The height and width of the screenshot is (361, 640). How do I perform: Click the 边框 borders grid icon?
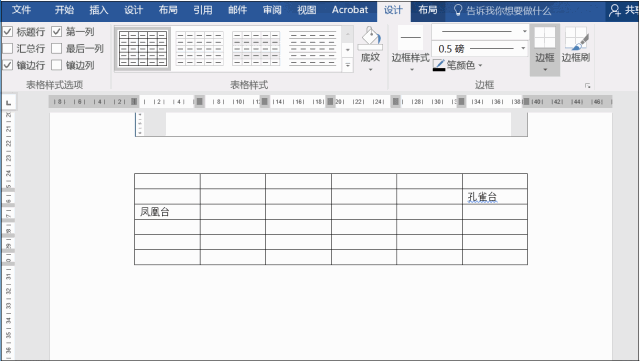tap(545, 38)
